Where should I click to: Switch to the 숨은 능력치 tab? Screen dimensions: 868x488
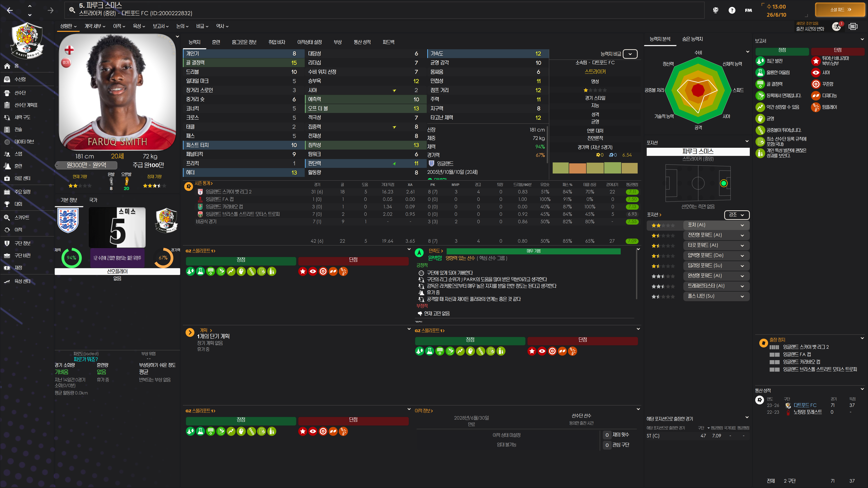tap(692, 39)
